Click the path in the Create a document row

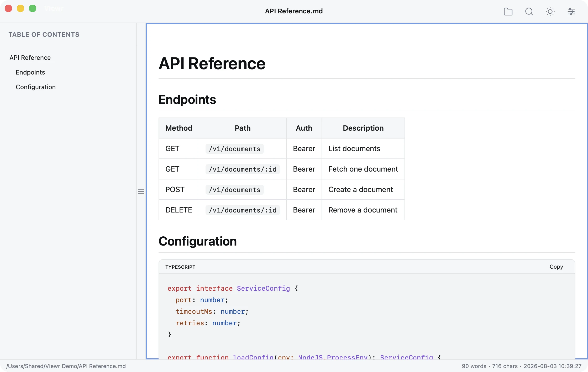pos(235,190)
